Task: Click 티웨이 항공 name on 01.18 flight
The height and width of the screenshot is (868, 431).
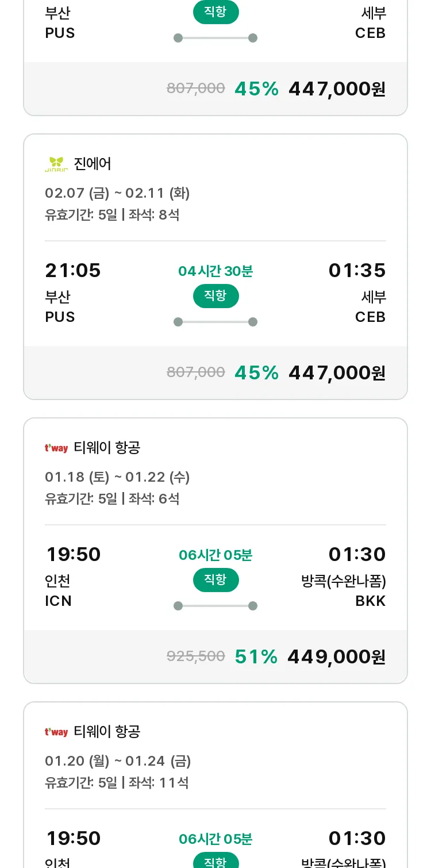Action: [107, 448]
